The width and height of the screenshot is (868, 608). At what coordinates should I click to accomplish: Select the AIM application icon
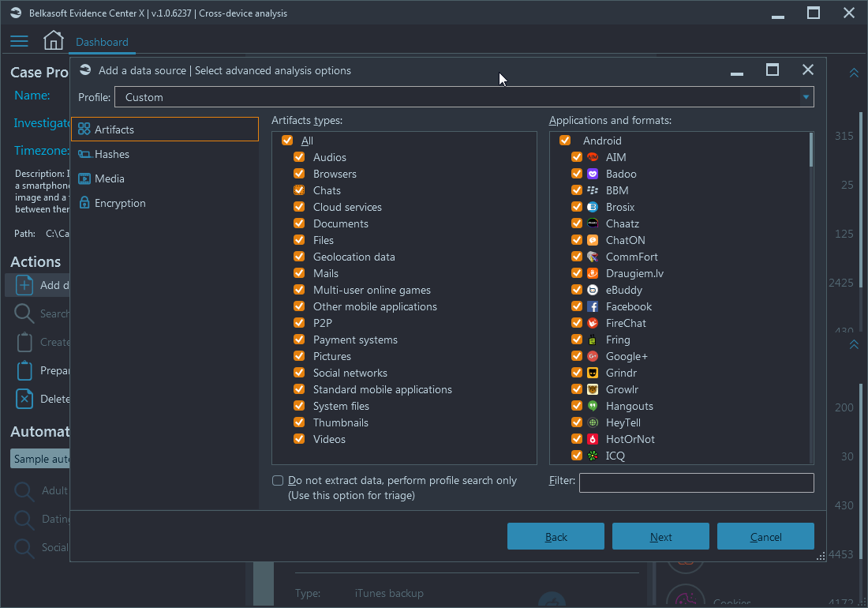coord(593,157)
